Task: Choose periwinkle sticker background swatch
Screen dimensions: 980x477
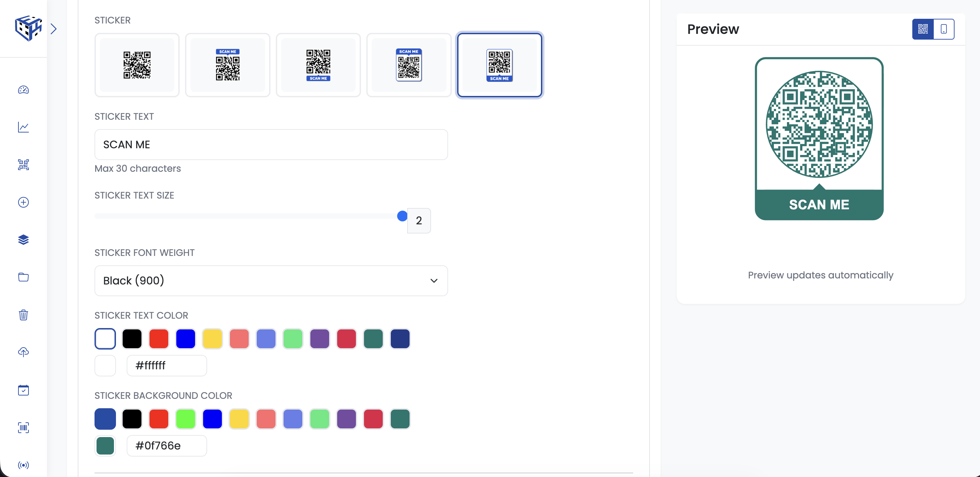Action: 293,419
